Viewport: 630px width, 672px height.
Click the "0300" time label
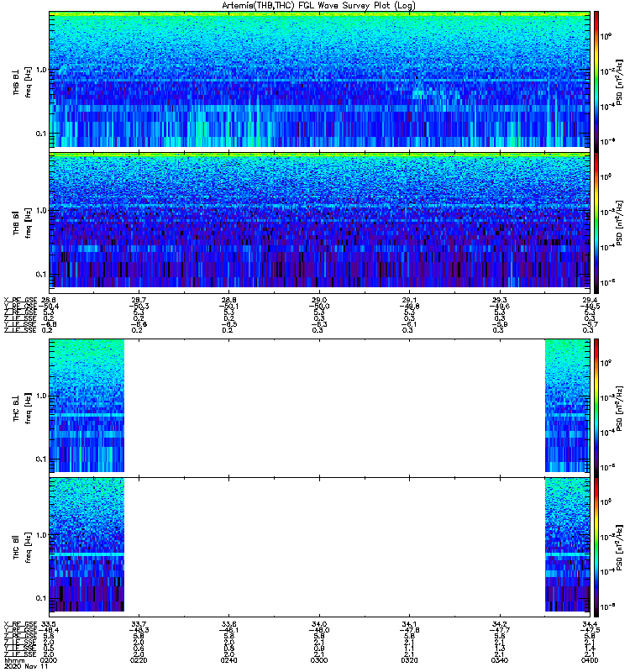coord(319,660)
